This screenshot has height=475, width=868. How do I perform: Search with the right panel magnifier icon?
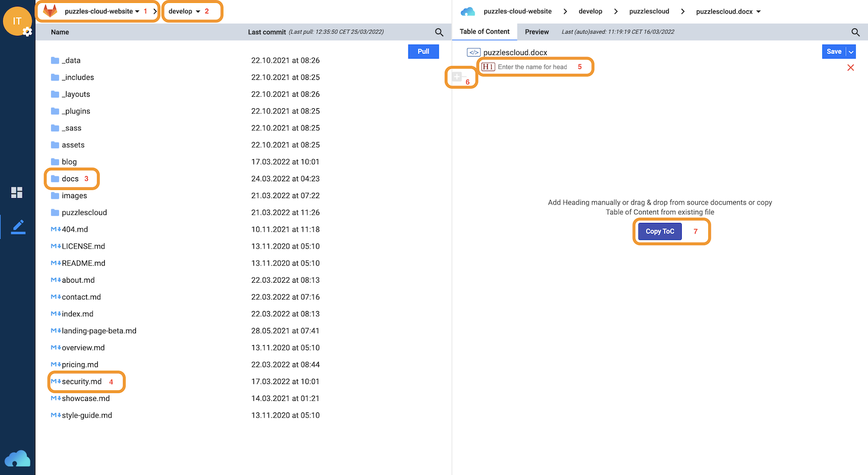pyautogui.click(x=855, y=32)
